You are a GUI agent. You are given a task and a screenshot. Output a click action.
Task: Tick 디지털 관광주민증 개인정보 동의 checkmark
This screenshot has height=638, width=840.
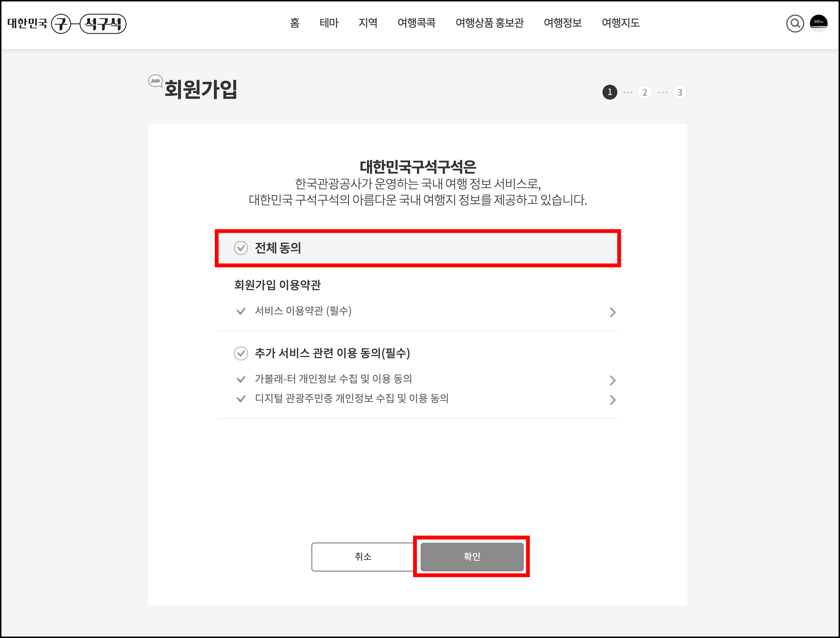point(241,399)
